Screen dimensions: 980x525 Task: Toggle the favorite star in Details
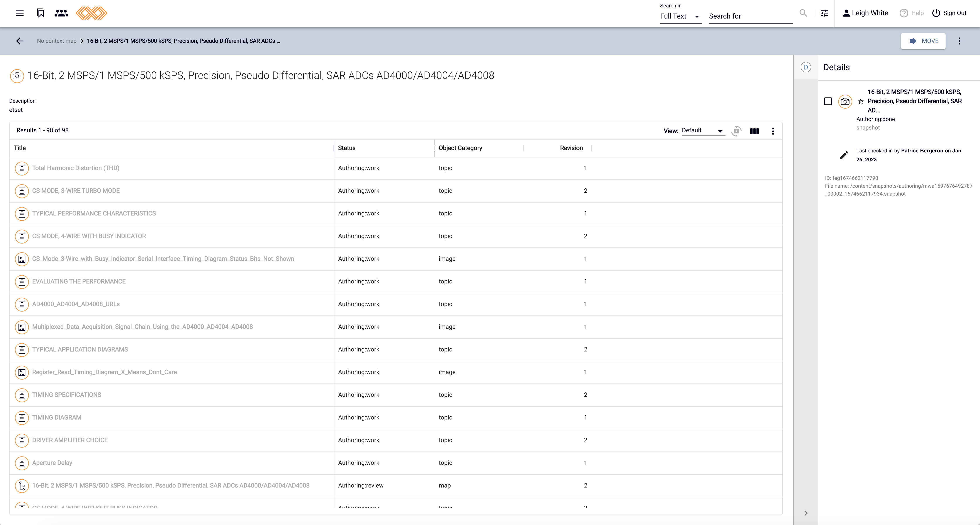coord(861,102)
